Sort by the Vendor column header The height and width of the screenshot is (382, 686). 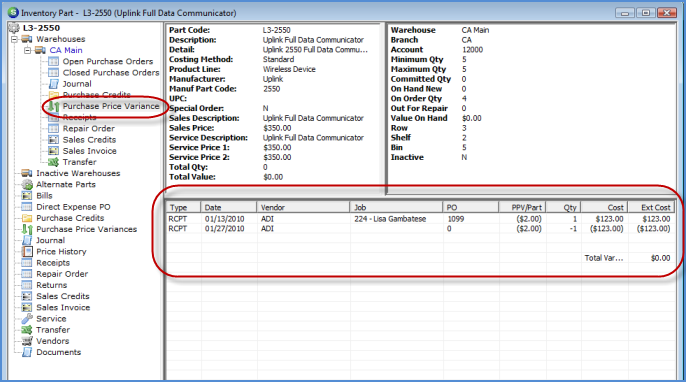[x=303, y=207]
